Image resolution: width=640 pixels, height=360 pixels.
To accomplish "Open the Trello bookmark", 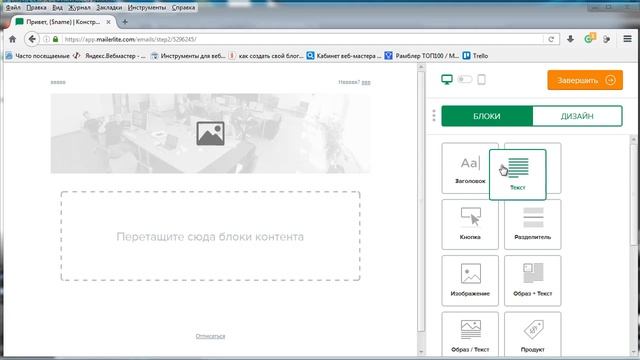I will pos(476,56).
